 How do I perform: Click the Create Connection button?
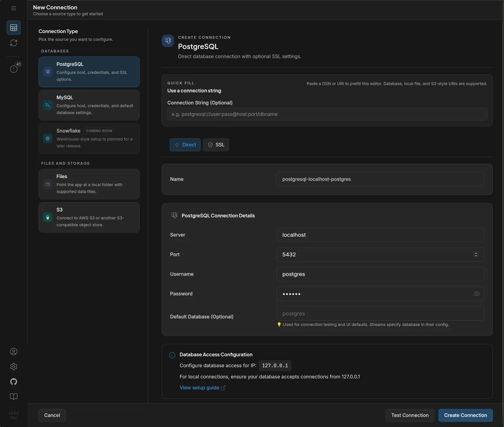pyautogui.click(x=466, y=415)
